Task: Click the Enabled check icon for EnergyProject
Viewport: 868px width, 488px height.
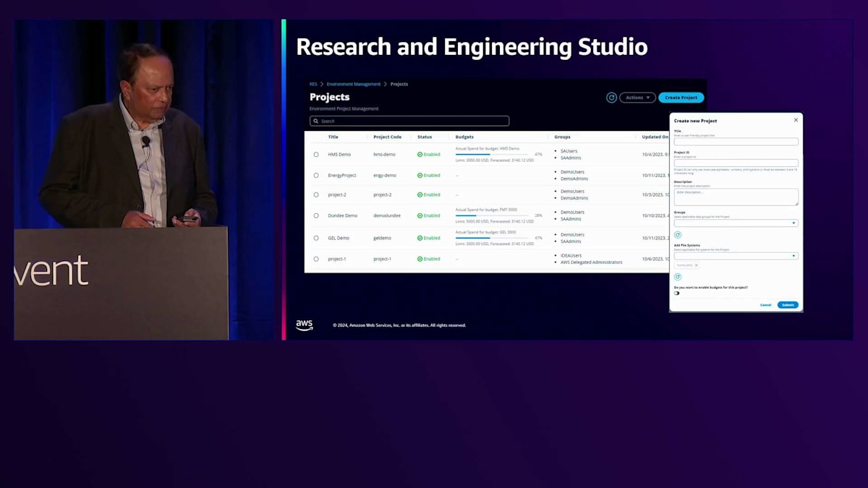Action: coord(420,175)
